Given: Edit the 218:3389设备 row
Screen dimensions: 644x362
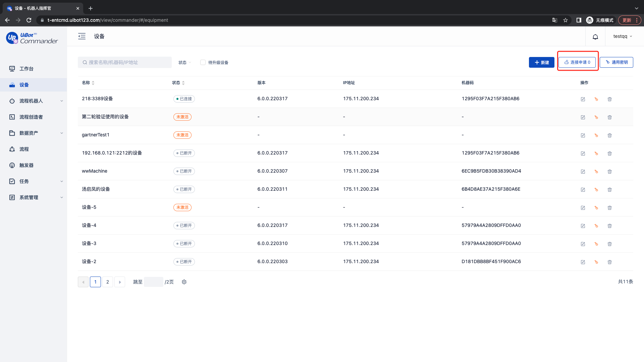Looking at the screenshot, I should (x=583, y=99).
